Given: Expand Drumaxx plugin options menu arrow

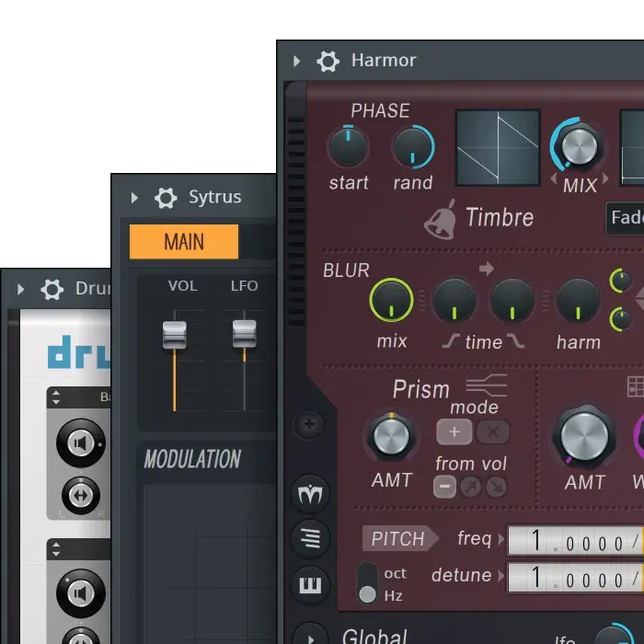Looking at the screenshot, I should [x=20, y=290].
